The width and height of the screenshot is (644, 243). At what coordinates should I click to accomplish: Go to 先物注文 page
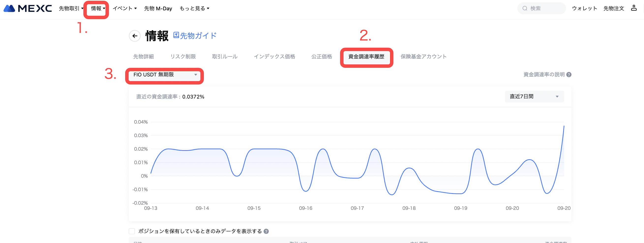(x=614, y=9)
